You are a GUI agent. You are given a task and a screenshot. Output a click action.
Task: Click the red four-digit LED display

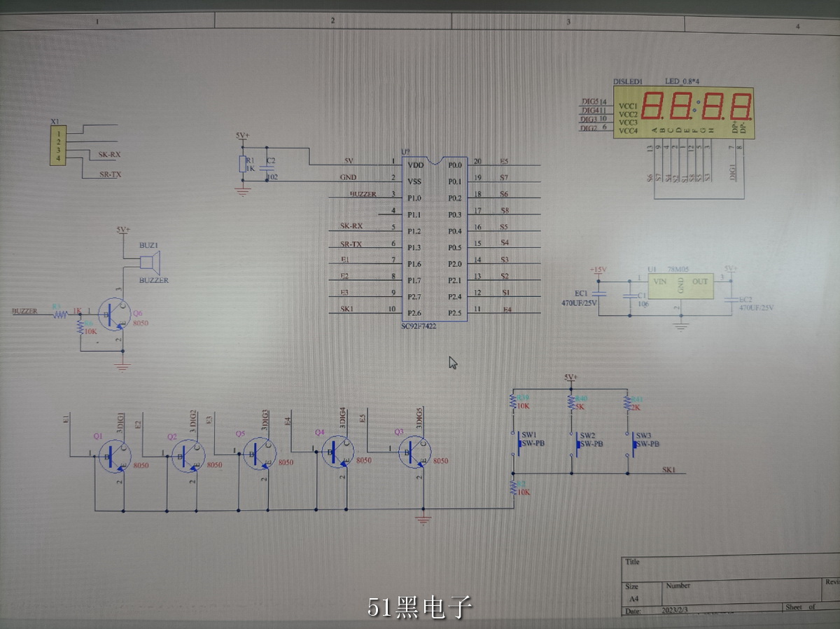tap(684, 113)
